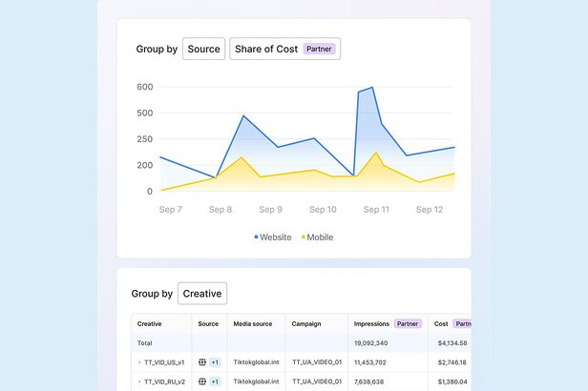
Task: Click the Sep 12 axis label
Action: coord(430,210)
